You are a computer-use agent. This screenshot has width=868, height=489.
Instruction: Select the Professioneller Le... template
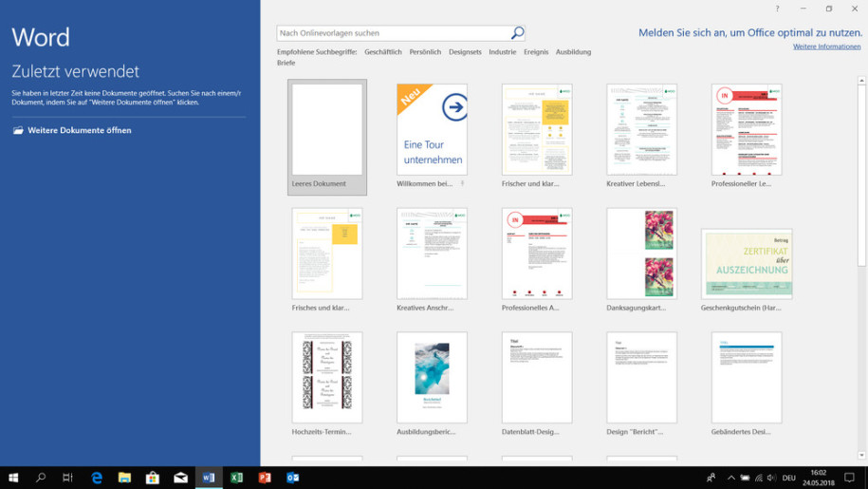747,129
